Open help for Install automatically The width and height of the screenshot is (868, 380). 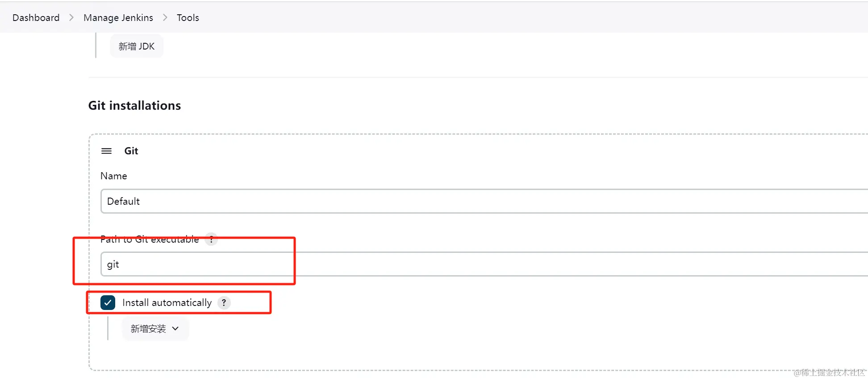[x=224, y=303]
